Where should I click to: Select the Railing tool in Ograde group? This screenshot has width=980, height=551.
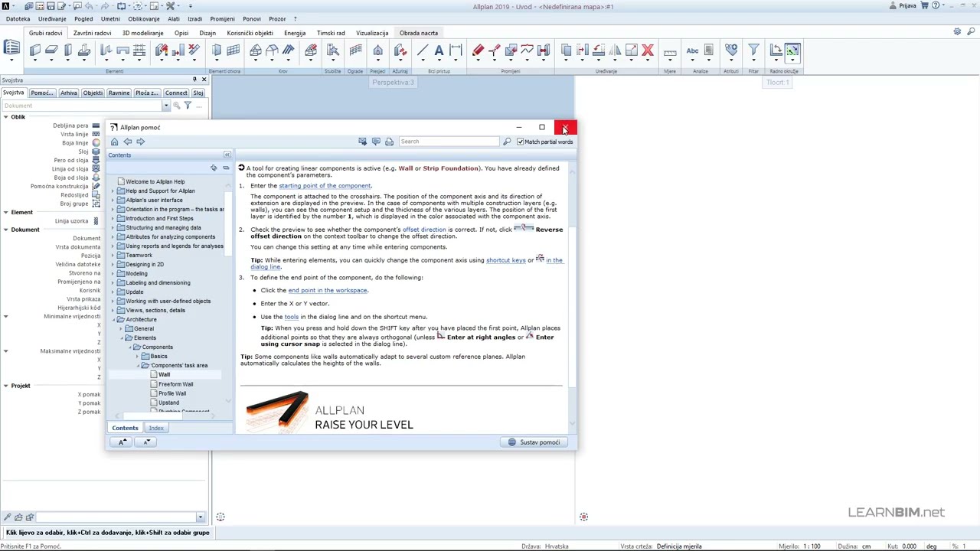[x=355, y=51]
